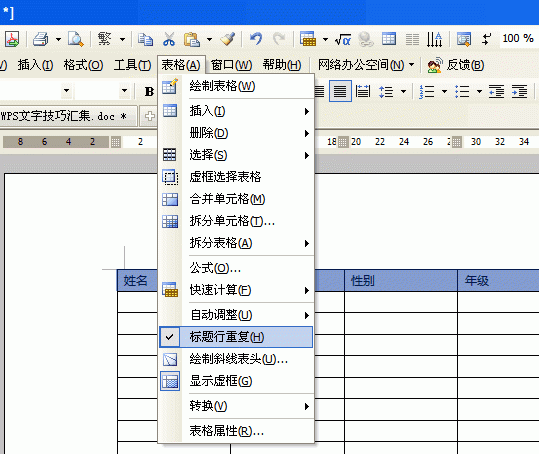Toggle 显示虚框(G) gridlines option

(236, 381)
